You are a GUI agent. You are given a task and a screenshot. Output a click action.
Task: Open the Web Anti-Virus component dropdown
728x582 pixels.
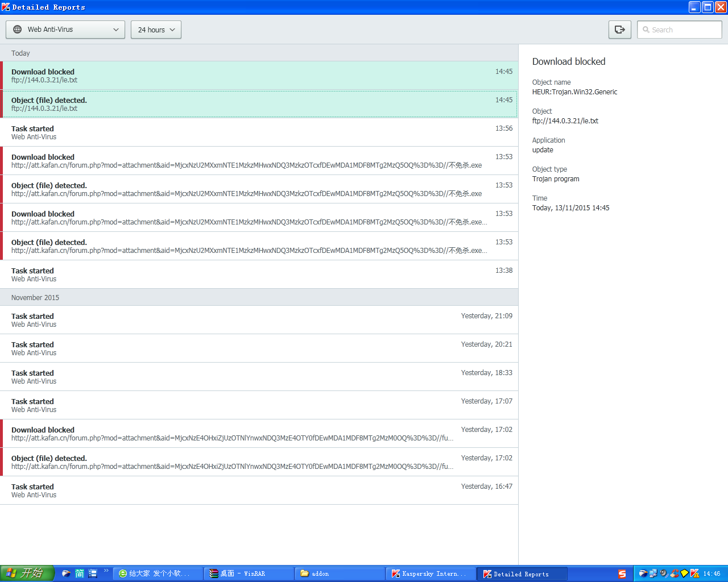coord(65,30)
